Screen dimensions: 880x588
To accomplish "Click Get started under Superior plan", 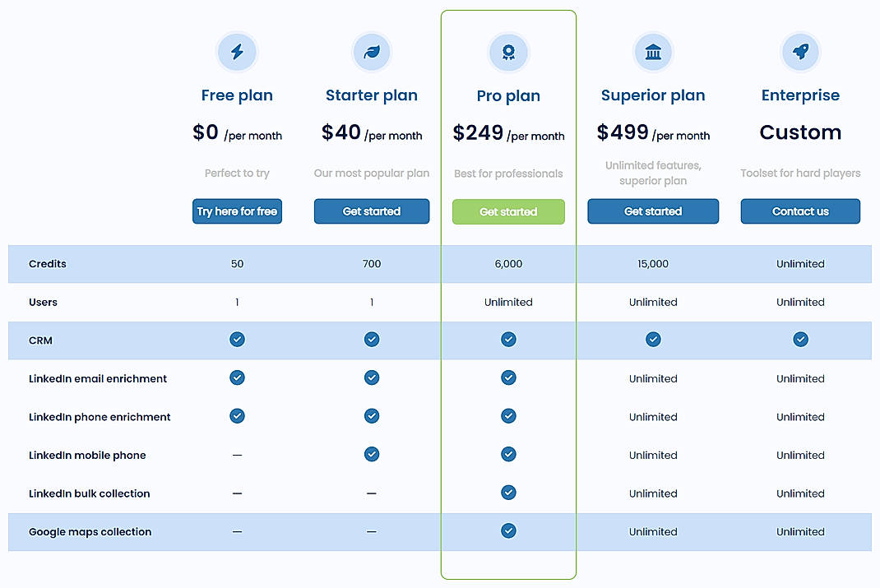I will (653, 211).
